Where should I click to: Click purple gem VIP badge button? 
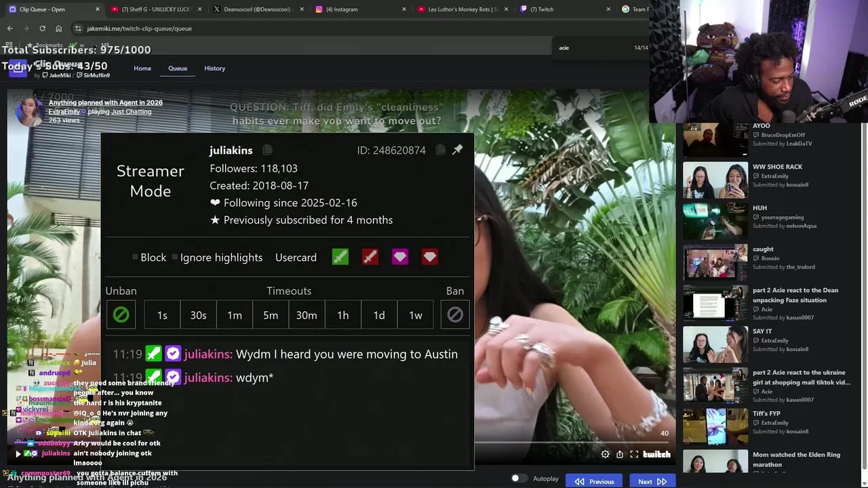point(400,257)
